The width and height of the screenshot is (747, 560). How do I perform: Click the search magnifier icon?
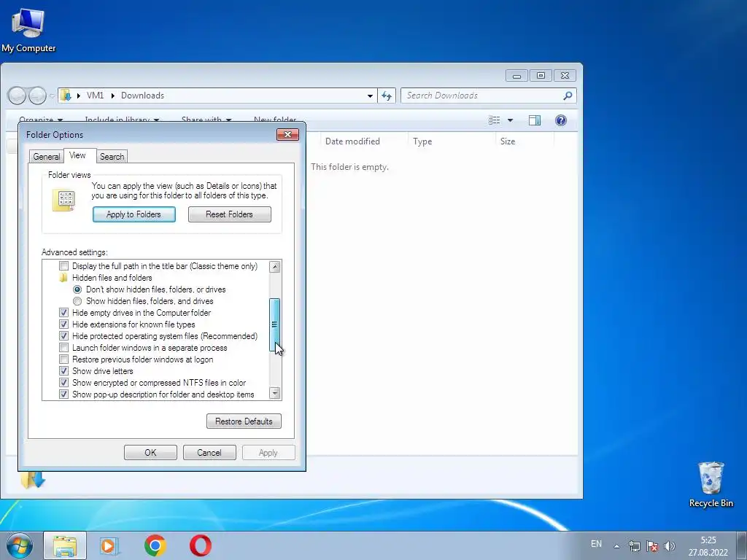tap(568, 96)
